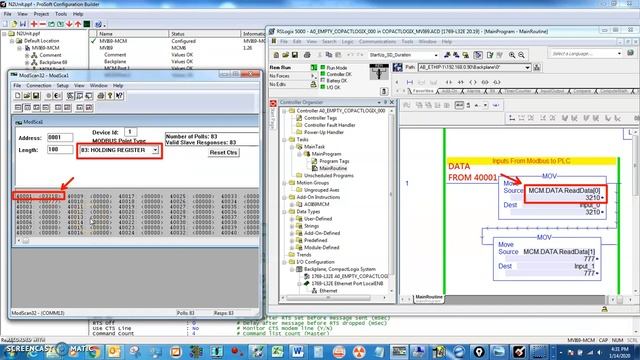Click the Controller OK indicator
Viewport: 640px width, 360px height.
[323, 74]
